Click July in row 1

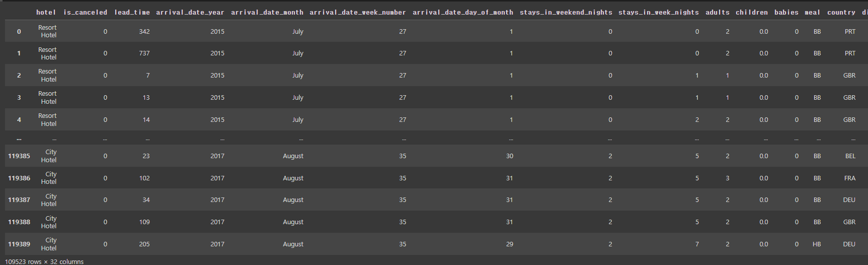point(298,53)
